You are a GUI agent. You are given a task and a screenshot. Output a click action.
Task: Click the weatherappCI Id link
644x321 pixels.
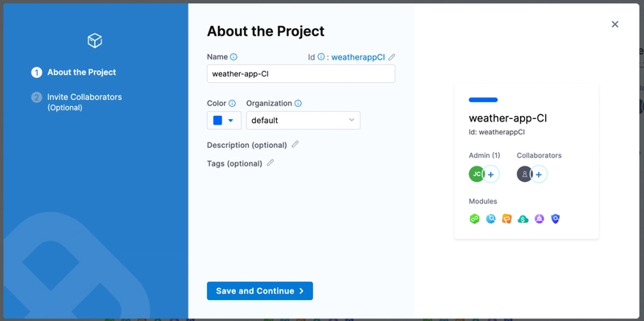point(358,57)
